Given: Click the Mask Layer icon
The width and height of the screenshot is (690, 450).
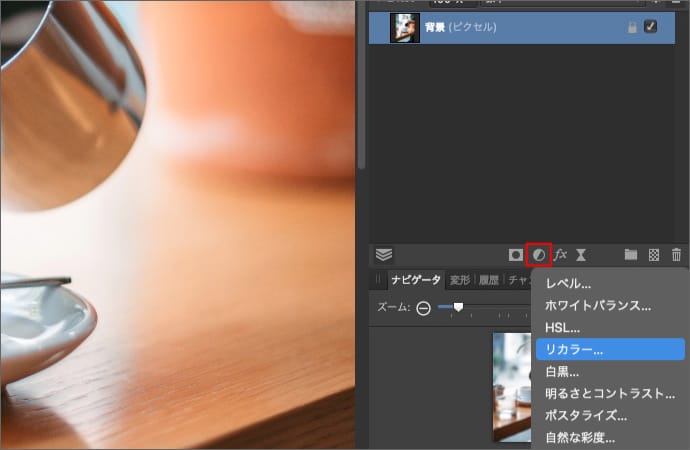Looking at the screenshot, I should (516, 255).
